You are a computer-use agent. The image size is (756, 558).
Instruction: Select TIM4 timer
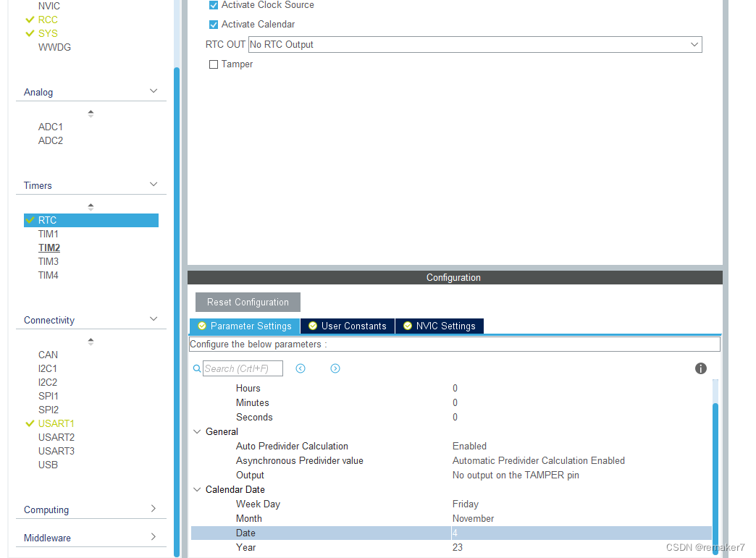[x=49, y=276]
